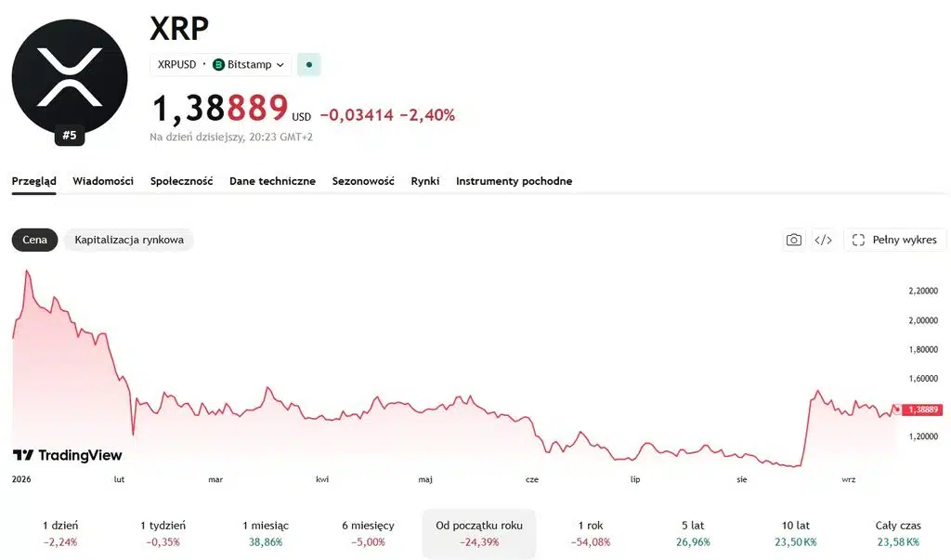Screen dimensions: 951x560
Task: Select the 1 miesiąc time range
Action: (266, 533)
